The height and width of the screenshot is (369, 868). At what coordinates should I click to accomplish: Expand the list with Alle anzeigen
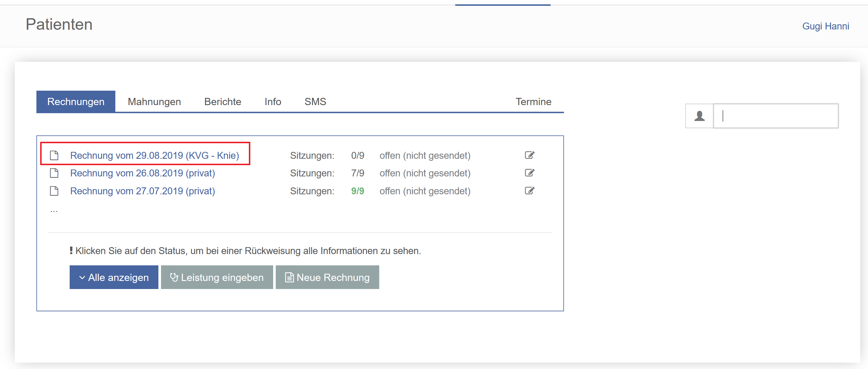coord(114,277)
